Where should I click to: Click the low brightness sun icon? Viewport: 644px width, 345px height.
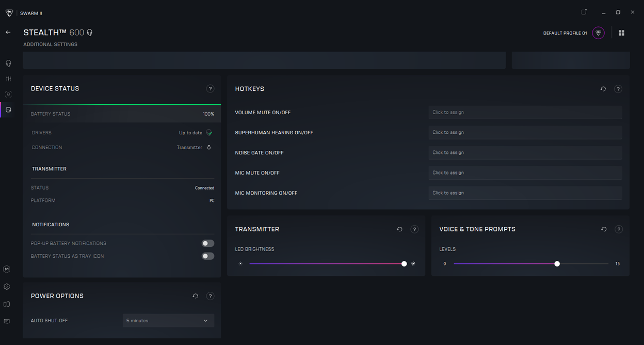click(x=240, y=264)
